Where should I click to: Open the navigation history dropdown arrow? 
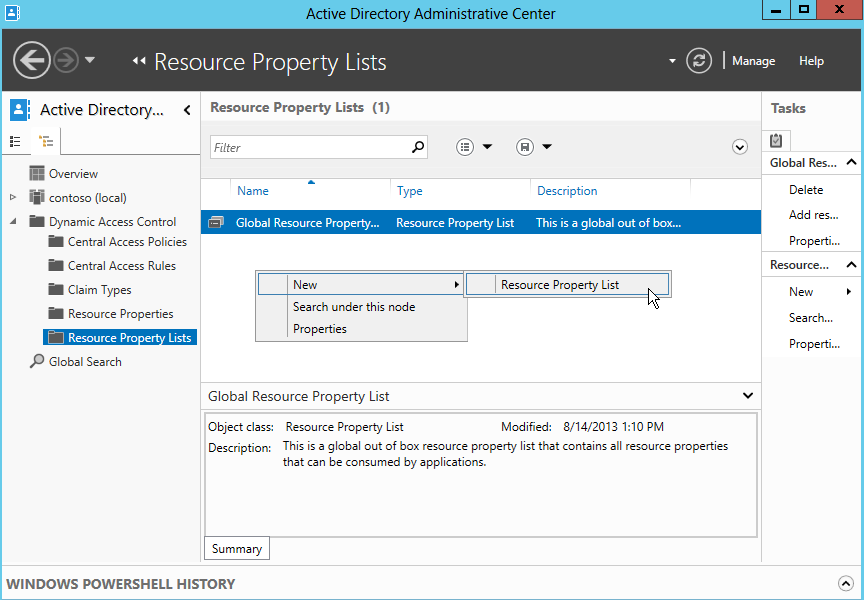click(x=90, y=60)
